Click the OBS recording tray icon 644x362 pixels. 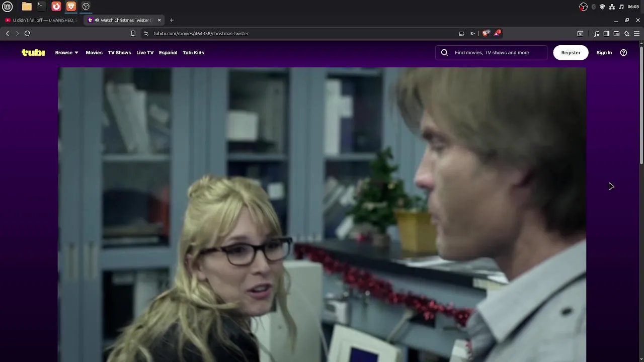point(583,7)
